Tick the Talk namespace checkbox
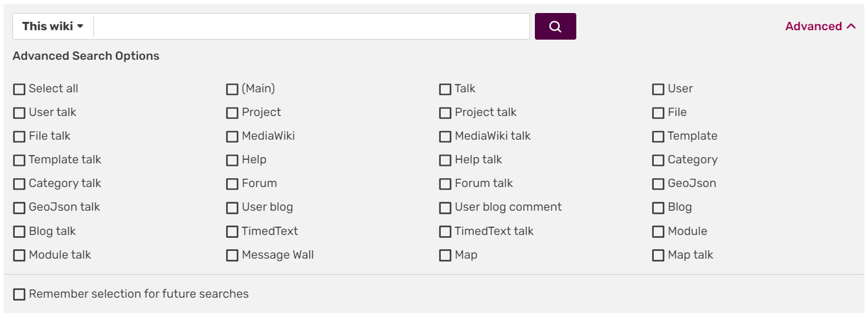 click(446, 89)
